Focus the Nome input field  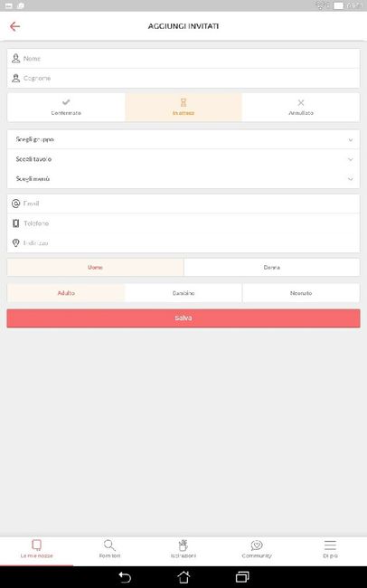[x=183, y=59]
